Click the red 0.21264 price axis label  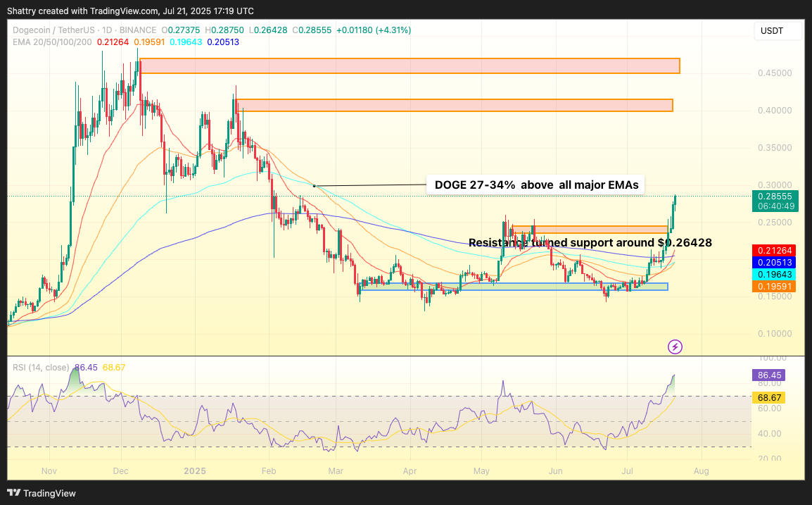(x=775, y=251)
